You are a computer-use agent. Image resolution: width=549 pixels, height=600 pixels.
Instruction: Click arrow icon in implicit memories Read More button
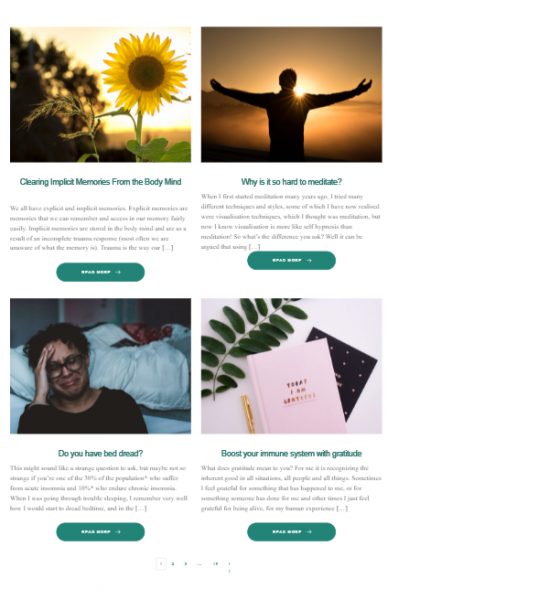(118, 272)
